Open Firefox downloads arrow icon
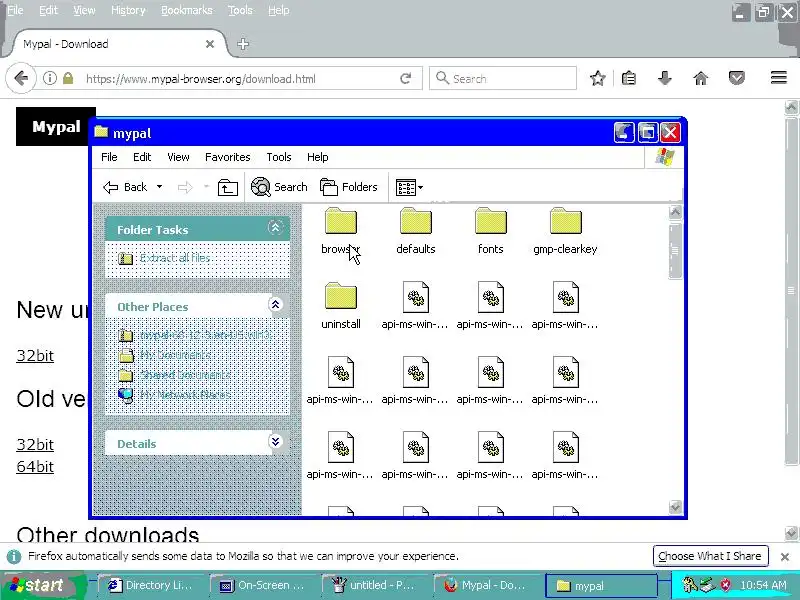The width and height of the screenshot is (800, 600). pos(664,78)
